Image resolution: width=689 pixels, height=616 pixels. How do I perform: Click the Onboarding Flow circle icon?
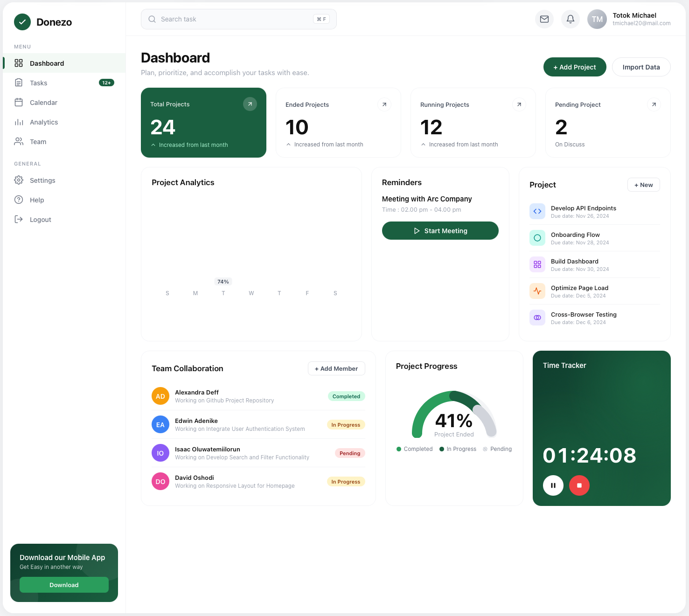click(x=537, y=238)
